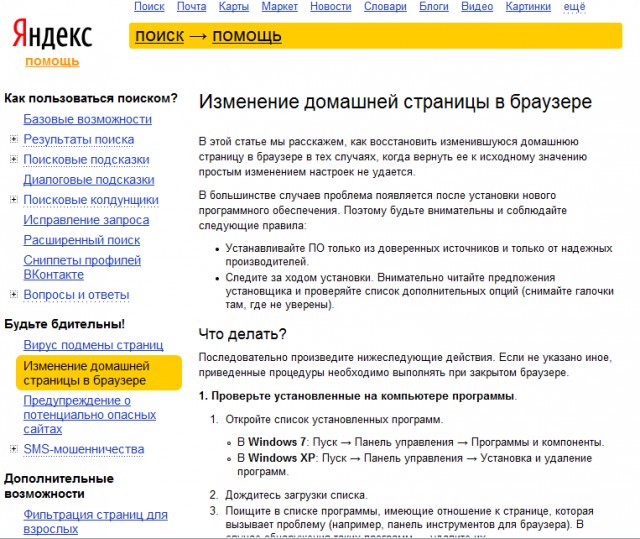Select highlighted Изменение домашней страницы в браузере item
Screen dimensions: 640x539
pyautogui.click(x=99, y=373)
